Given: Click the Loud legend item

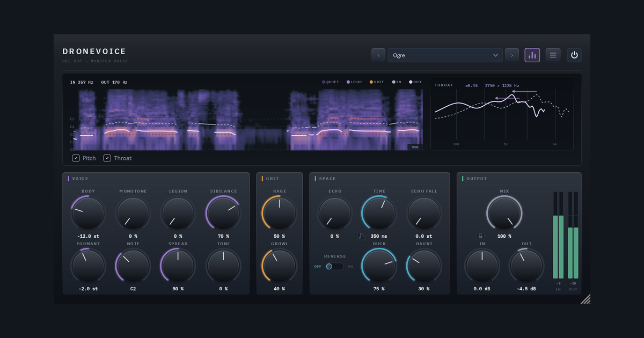Looking at the screenshot, I should click(x=354, y=82).
